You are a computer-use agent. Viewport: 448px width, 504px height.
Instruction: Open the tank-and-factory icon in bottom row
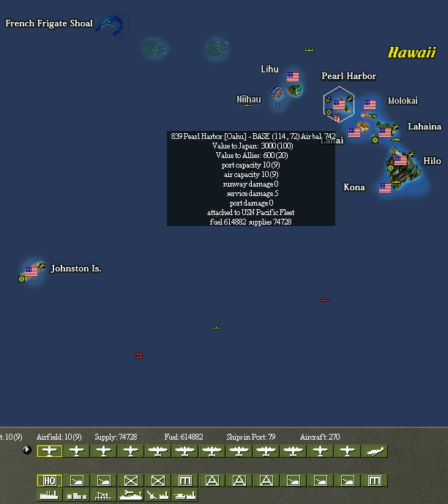[185, 495]
